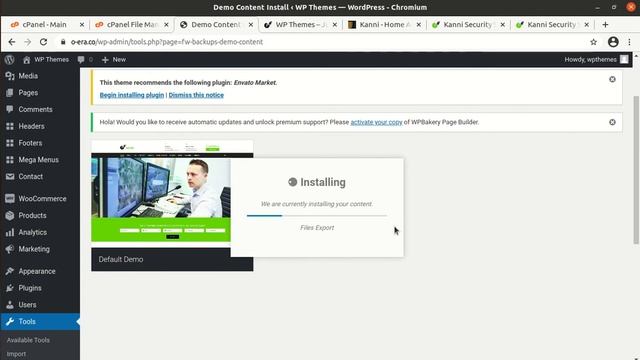
Task: Bookmark this page with the star icon
Action: [593, 42]
